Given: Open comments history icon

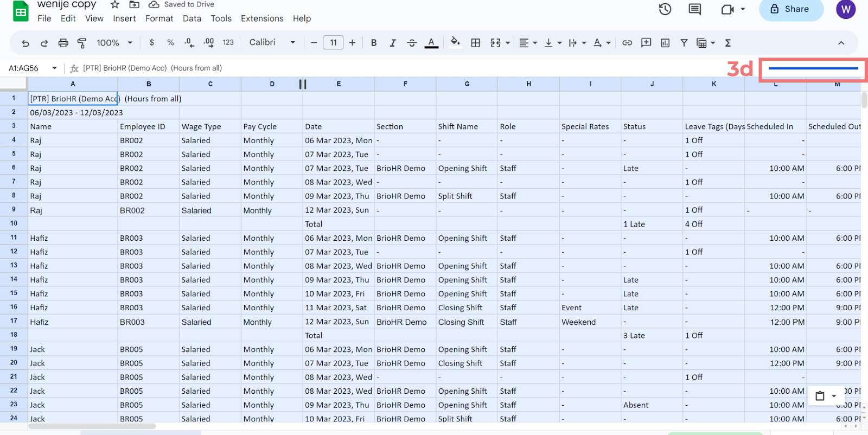Looking at the screenshot, I should [694, 9].
